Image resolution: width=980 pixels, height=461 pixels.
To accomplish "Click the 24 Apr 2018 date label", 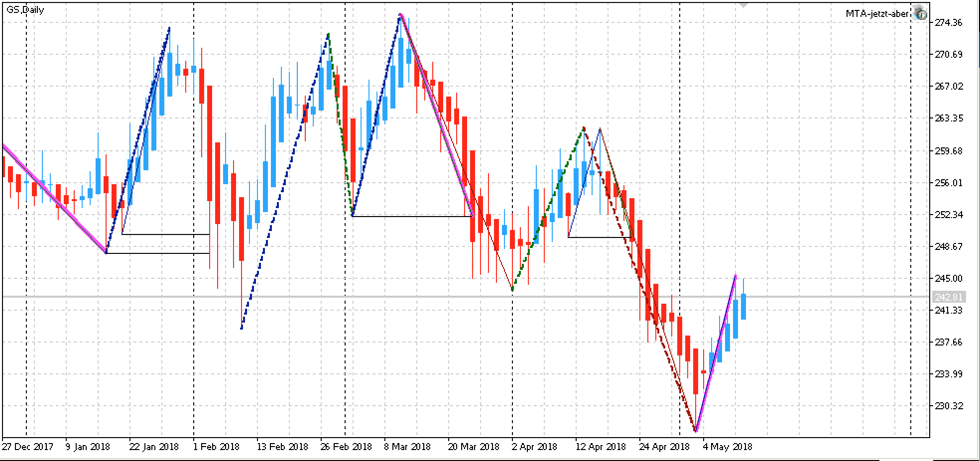I will click(664, 447).
